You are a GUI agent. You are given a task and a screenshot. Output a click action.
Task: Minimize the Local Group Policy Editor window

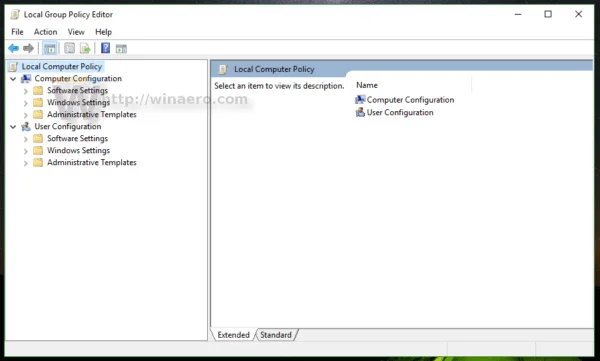click(x=518, y=15)
